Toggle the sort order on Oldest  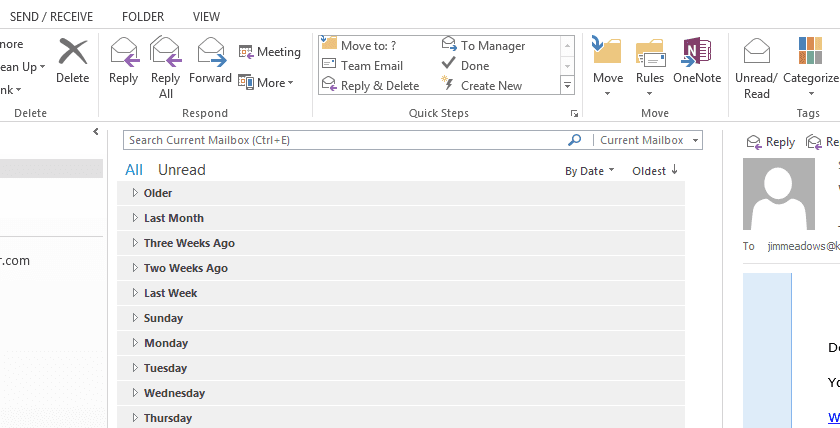tap(655, 171)
